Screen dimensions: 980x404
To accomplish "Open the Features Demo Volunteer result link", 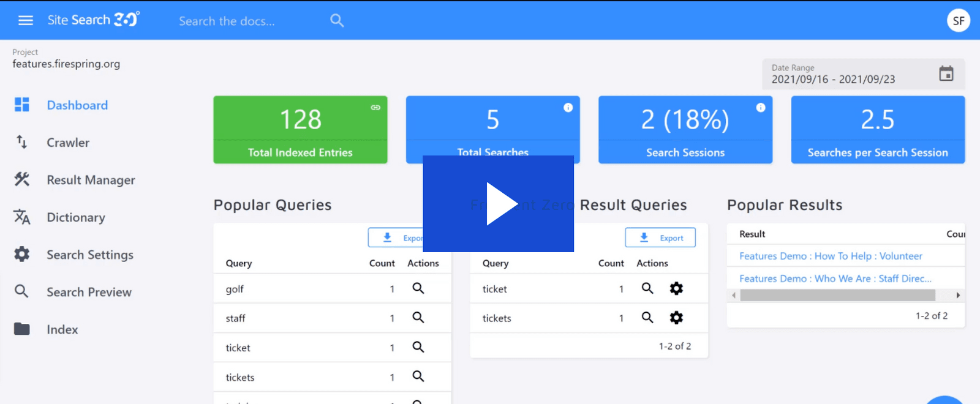I will coord(831,256).
